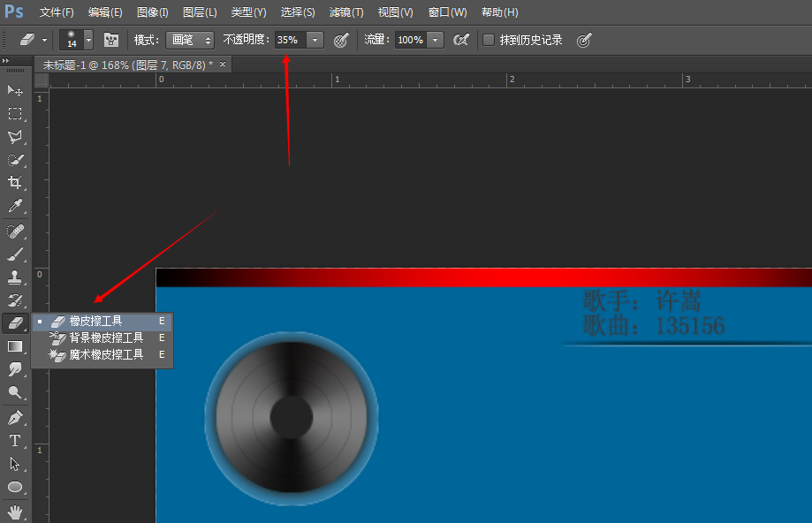Click the gray vinyl disc graphic
The width and height of the screenshot is (812, 523).
pos(291,417)
